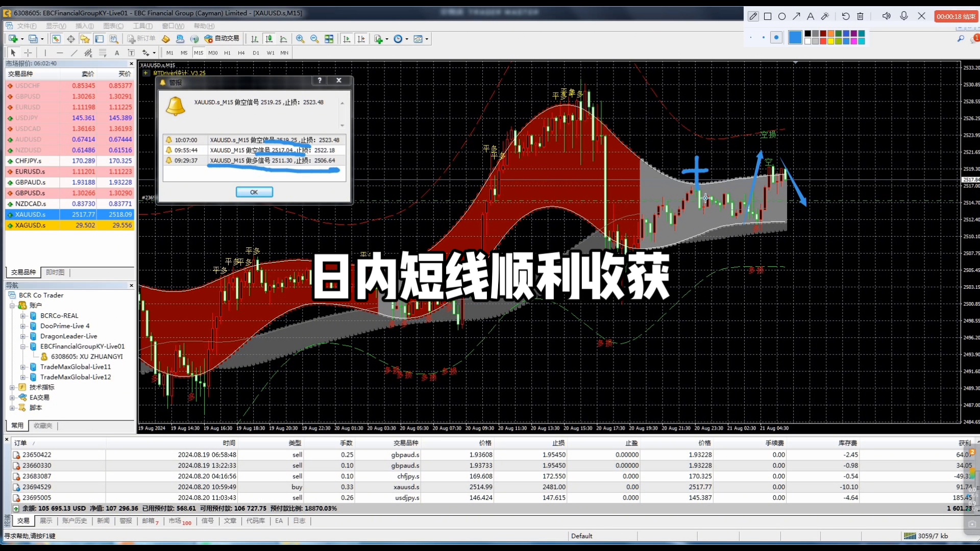Click the tile windows icon in toolbar
This screenshot has height=551, width=980.
(329, 39)
